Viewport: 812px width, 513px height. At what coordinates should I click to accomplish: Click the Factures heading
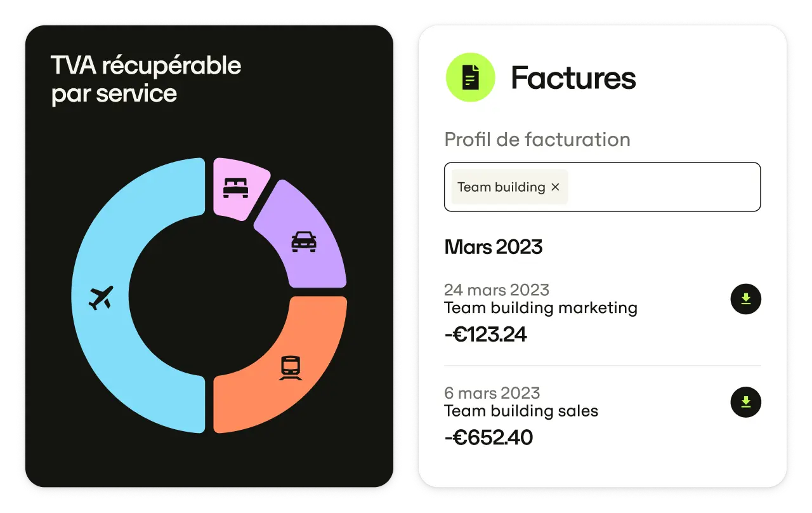pos(573,78)
